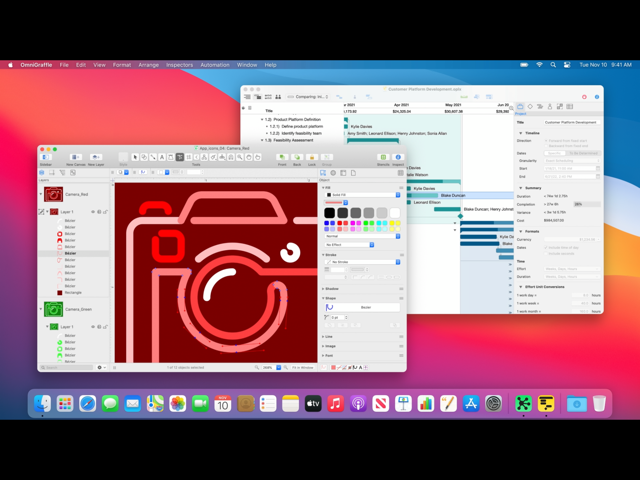
Task: Open Safari from the Dock
Action: [x=87, y=404]
